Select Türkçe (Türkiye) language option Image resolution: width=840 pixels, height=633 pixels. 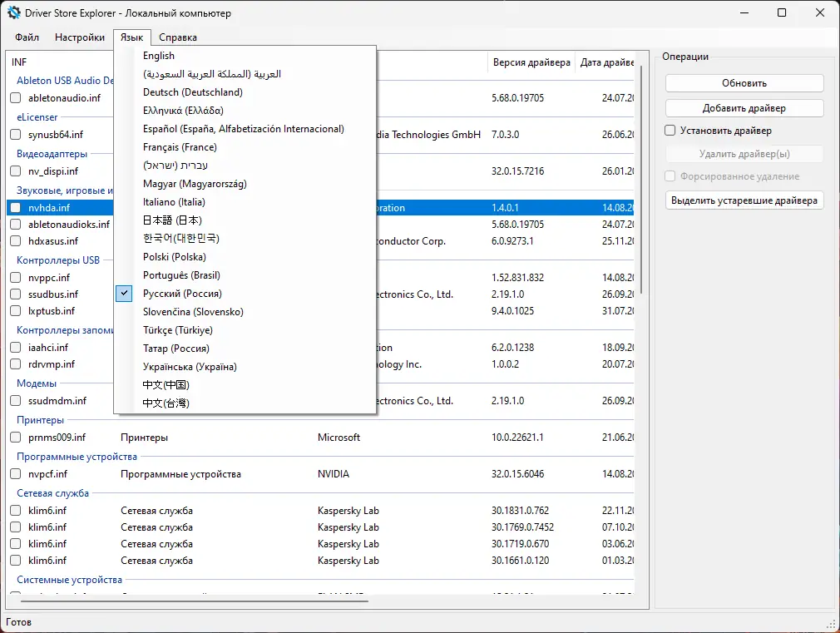pos(178,330)
